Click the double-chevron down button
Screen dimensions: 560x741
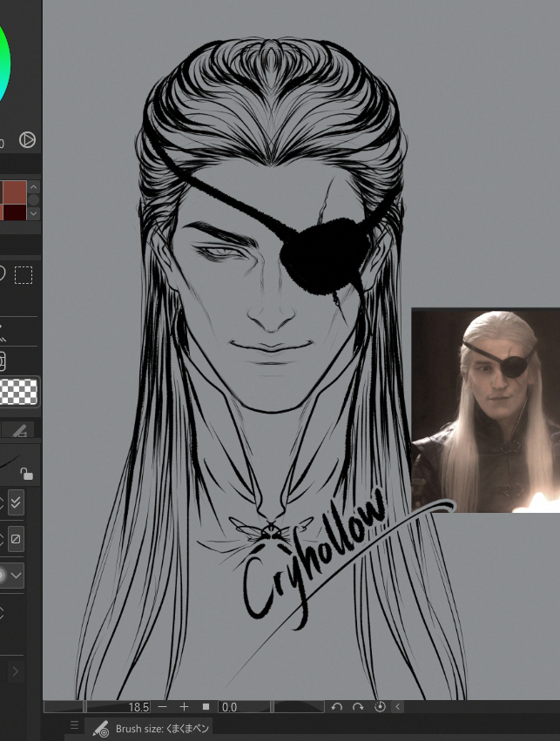click(x=17, y=503)
